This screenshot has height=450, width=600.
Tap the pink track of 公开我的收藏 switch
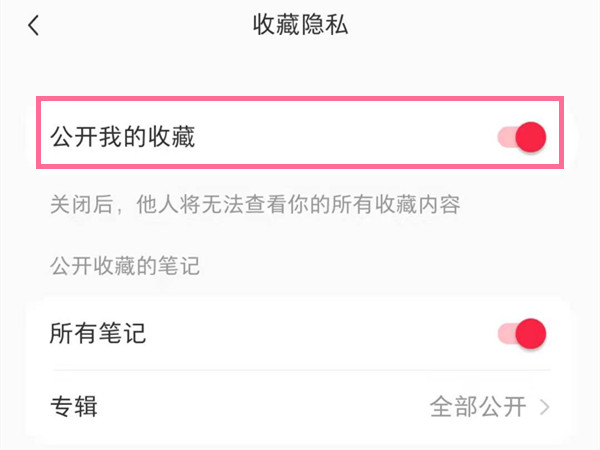coord(506,137)
